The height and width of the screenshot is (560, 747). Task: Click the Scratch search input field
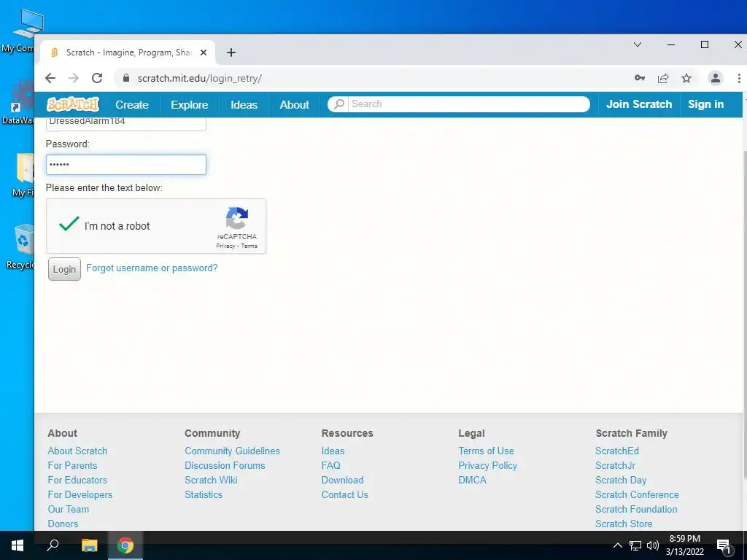[x=469, y=104]
